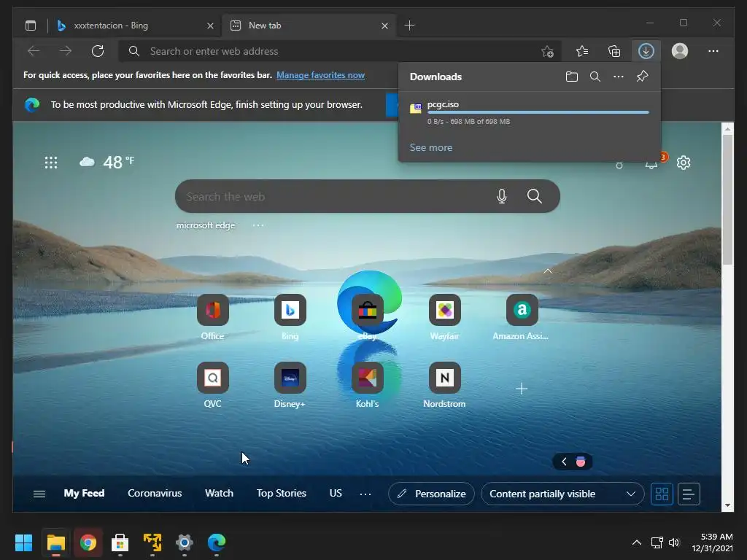Image resolution: width=747 pixels, height=560 pixels.
Task: Select the New tab browser tab
Action: [x=309, y=26]
